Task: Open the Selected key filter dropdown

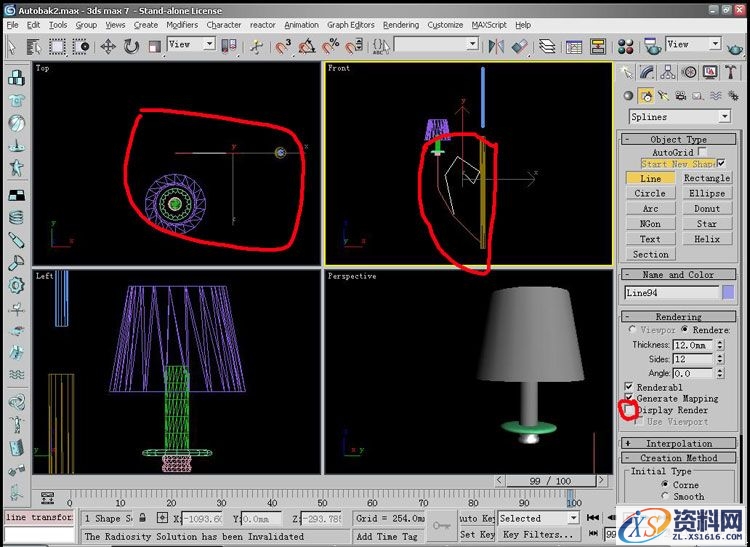Action: pyautogui.click(x=539, y=518)
